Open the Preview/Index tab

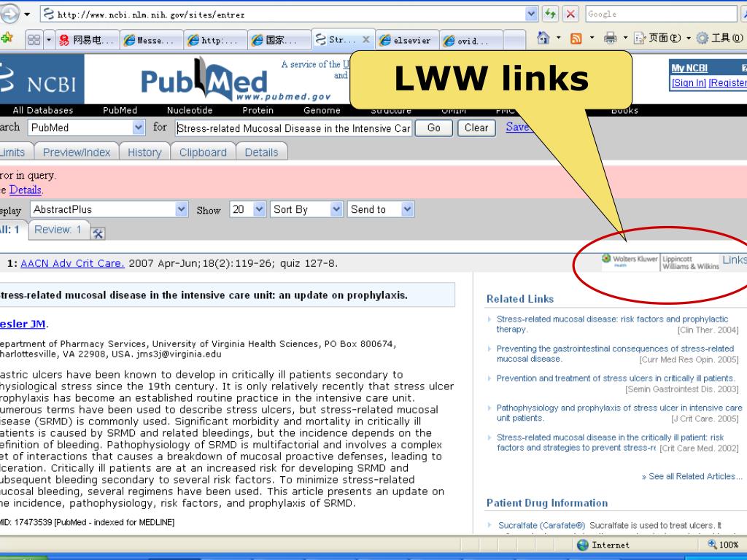[x=77, y=152]
